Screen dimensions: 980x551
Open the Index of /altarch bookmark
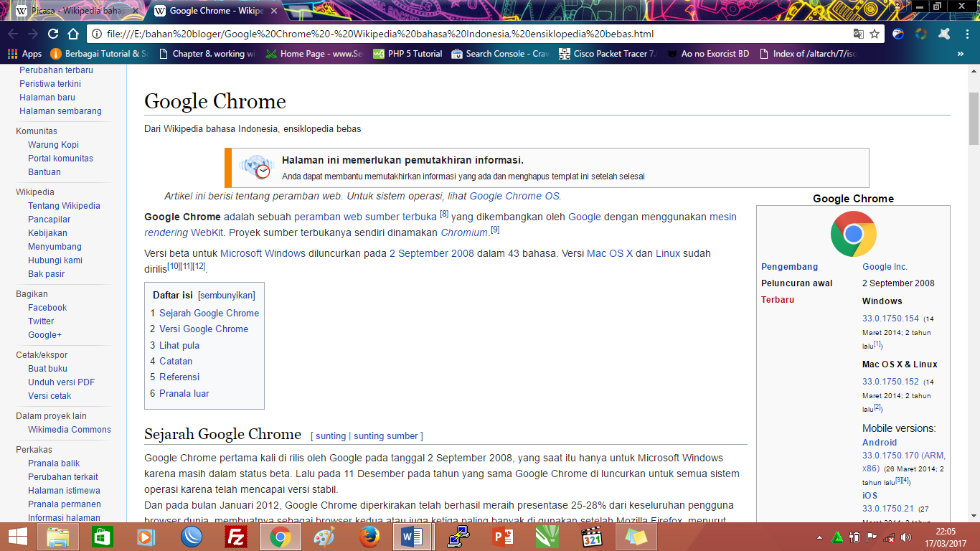click(808, 54)
